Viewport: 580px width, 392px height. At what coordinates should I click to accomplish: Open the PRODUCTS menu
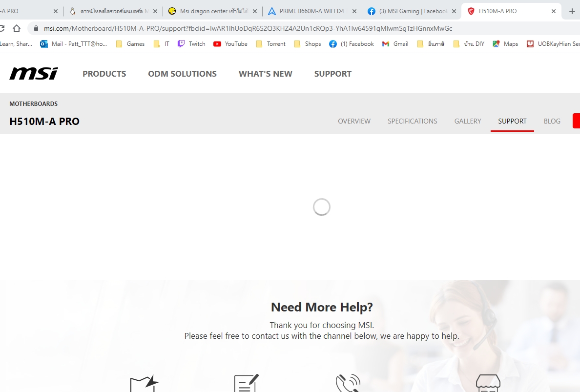point(104,74)
